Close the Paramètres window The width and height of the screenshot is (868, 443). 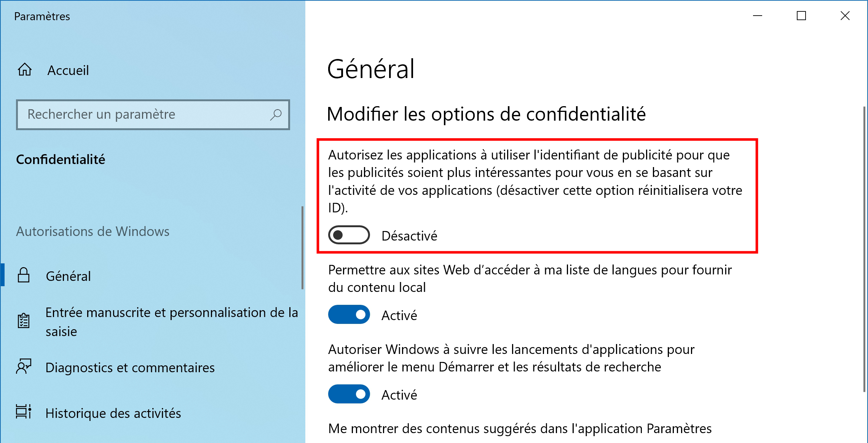coord(845,16)
